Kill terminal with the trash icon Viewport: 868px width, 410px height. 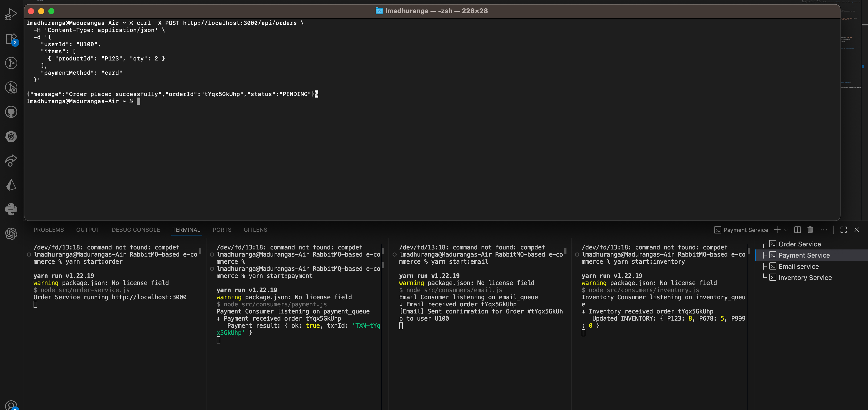point(810,230)
